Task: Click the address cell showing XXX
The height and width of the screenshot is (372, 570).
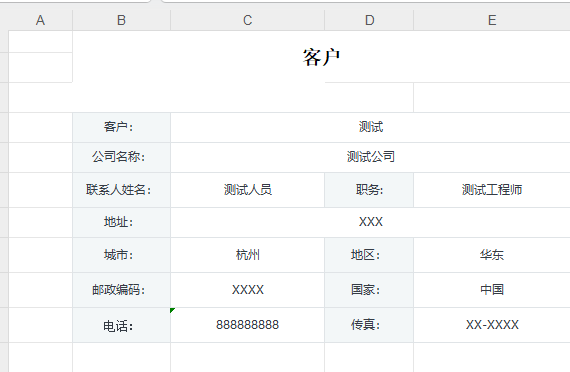Action: [x=370, y=222]
